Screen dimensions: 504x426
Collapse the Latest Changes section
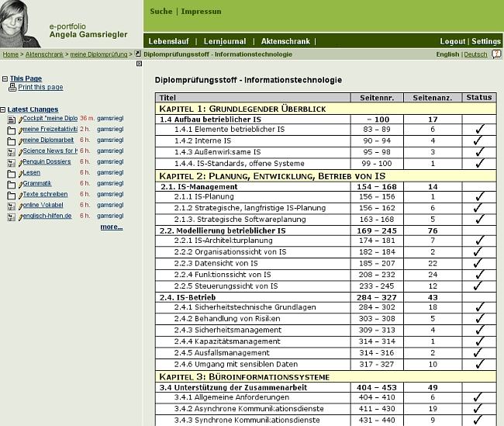coord(4,110)
